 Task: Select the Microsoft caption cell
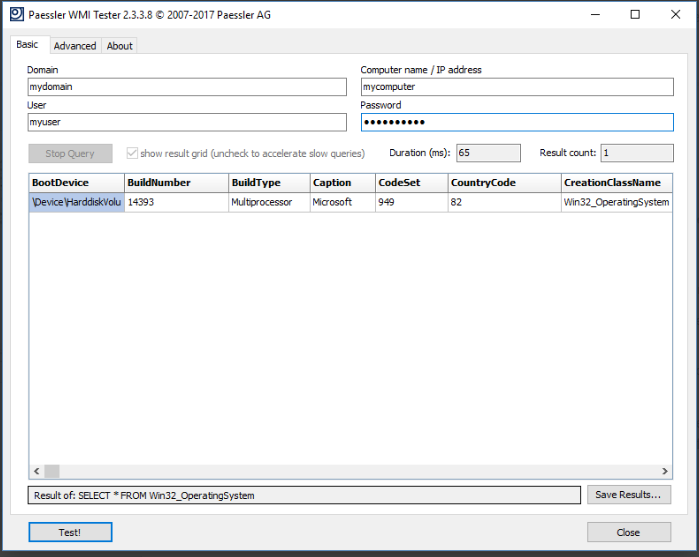click(x=343, y=202)
